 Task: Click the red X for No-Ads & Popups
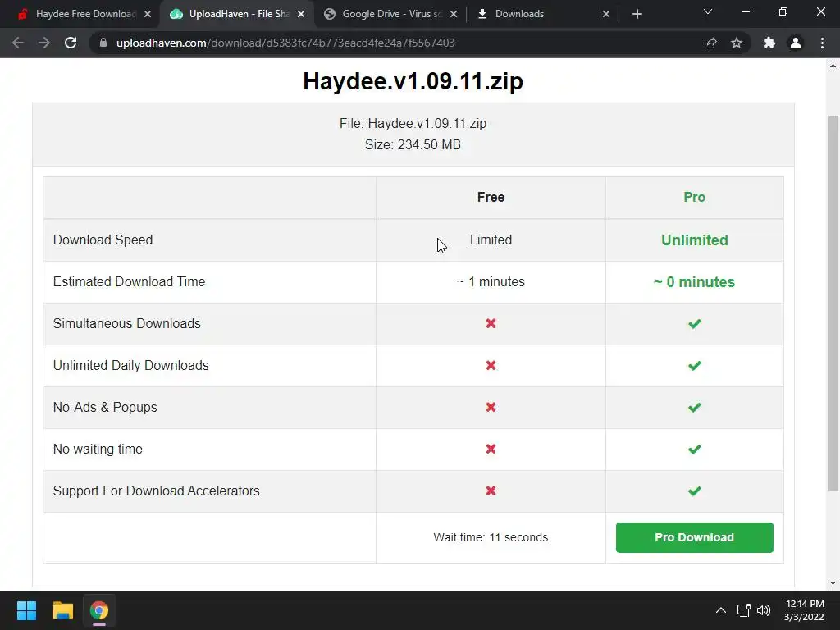pos(491,407)
